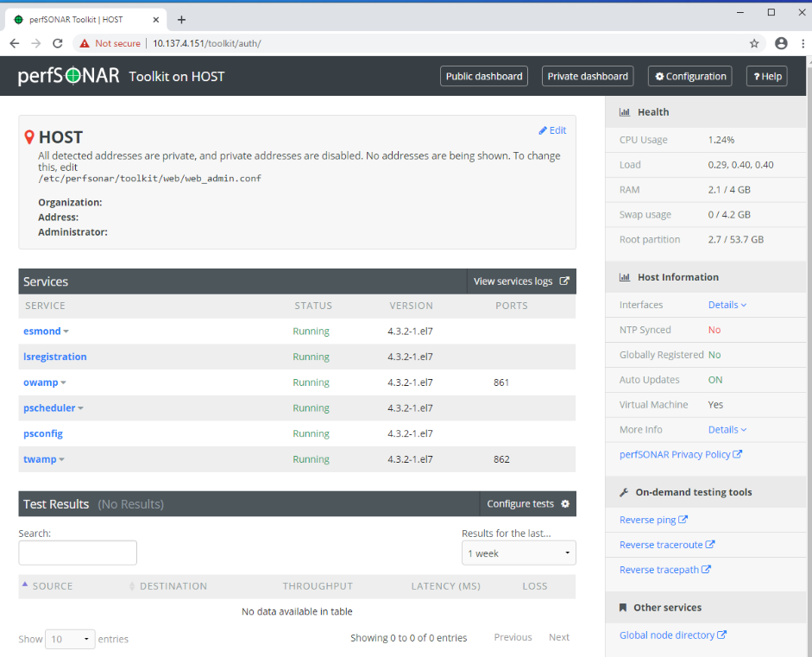Click the external-link icon after Reverse traceroute
The width and height of the screenshot is (812, 657).
click(710, 544)
